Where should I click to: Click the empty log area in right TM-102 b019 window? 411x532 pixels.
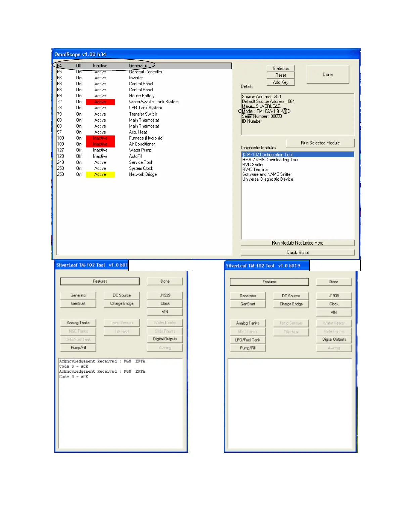click(290, 404)
